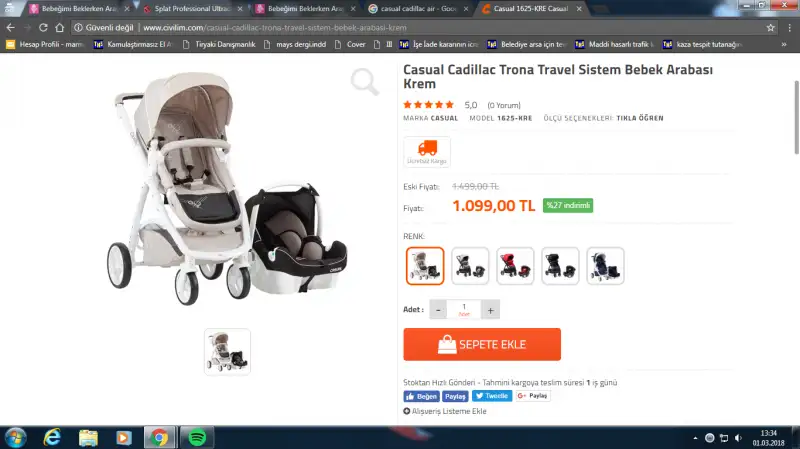Select the red stroller color option
This screenshot has width=800, height=449.
515,266
